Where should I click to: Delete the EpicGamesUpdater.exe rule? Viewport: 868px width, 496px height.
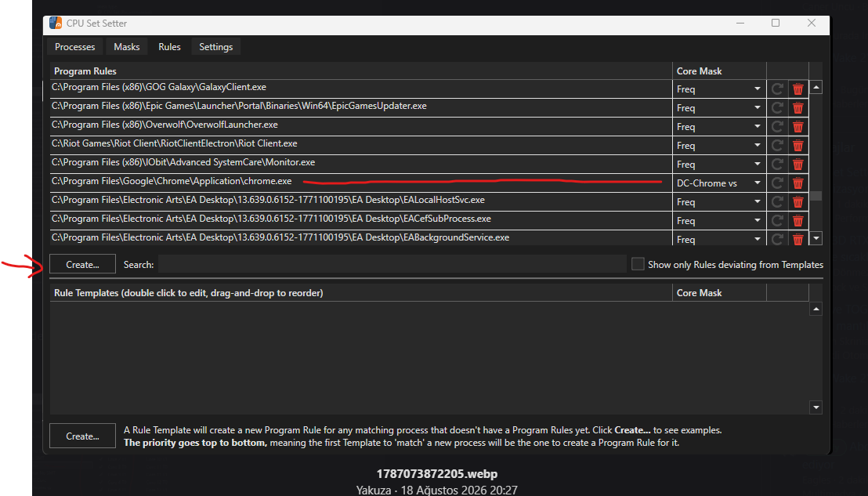click(797, 108)
